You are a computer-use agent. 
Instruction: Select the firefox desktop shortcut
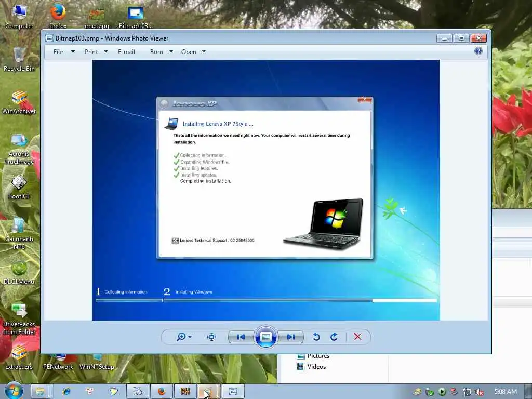pos(58,16)
